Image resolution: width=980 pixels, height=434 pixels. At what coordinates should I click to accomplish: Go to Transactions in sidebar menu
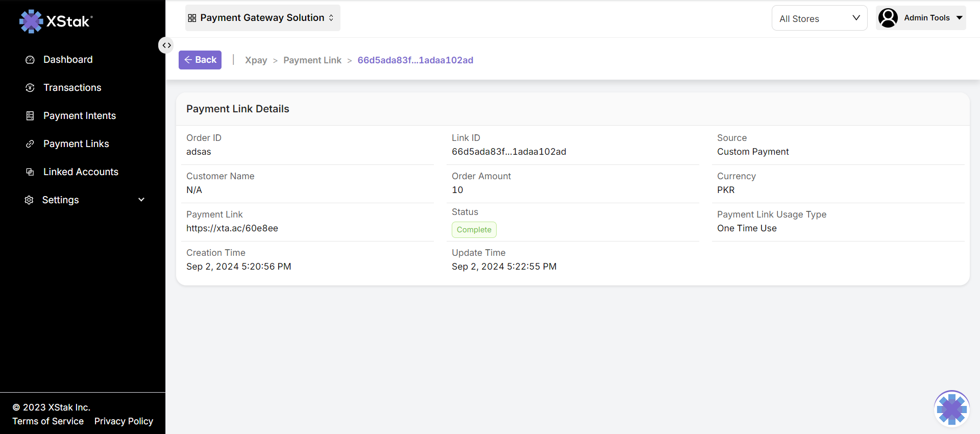click(x=72, y=88)
